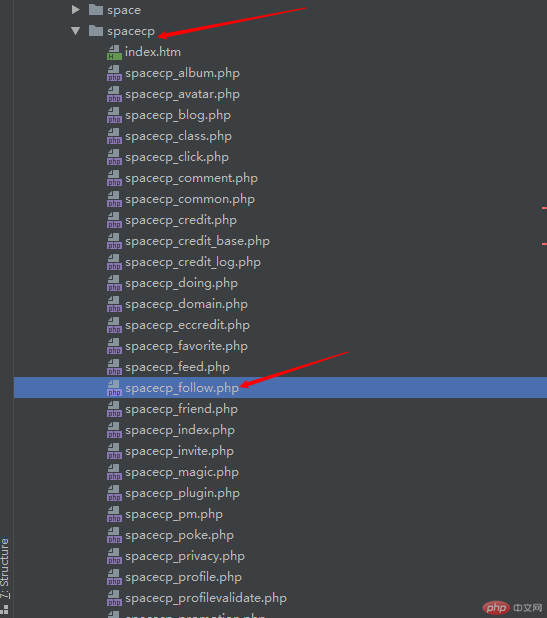Click the red error stripe marker near spacecp_common.php
The height and width of the screenshot is (618, 547).
coord(544,208)
